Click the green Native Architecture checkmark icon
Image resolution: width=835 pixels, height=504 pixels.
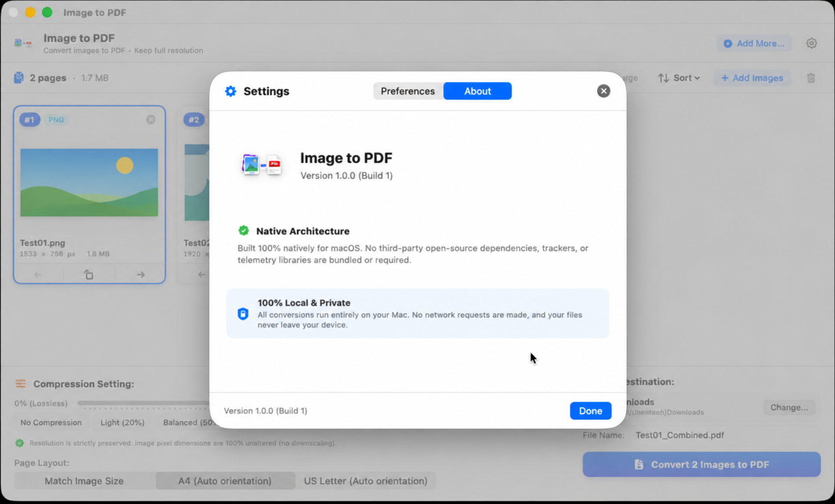(243, 231)
